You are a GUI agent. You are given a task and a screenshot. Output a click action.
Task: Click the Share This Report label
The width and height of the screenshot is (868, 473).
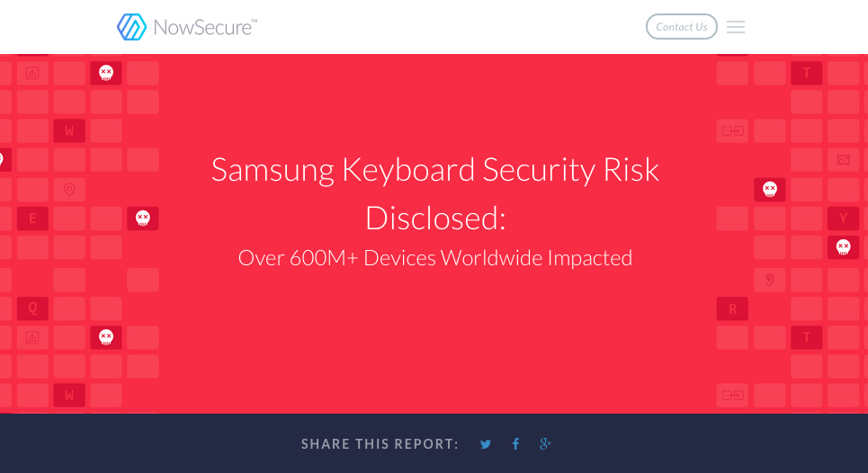380,443
